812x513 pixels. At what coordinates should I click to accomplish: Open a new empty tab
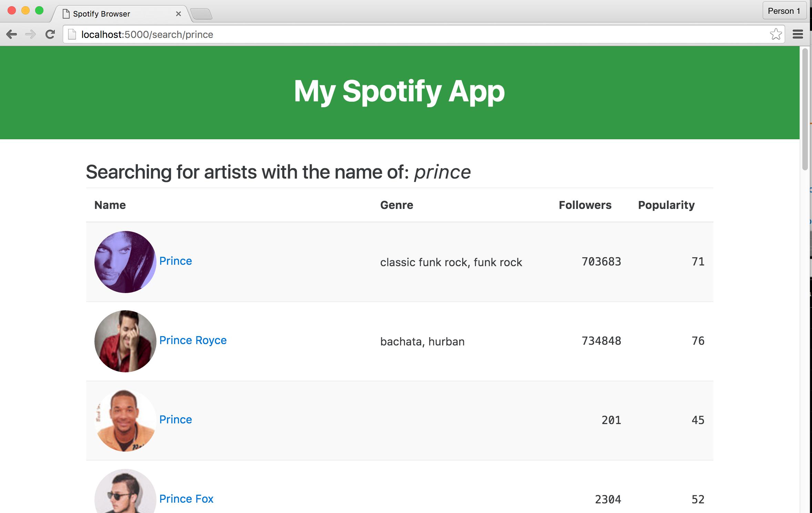201,14
